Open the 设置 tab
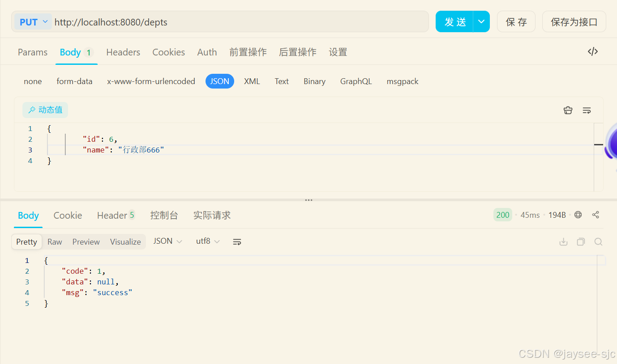This screenshot has width=617, height=364. pyautogui.click(x=338, y=52)
